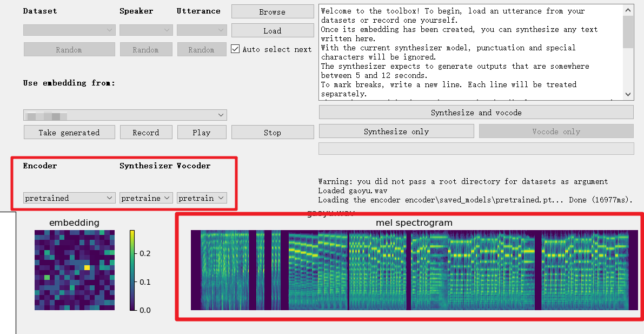Click Random under the Dataset column

click(69, 49)
